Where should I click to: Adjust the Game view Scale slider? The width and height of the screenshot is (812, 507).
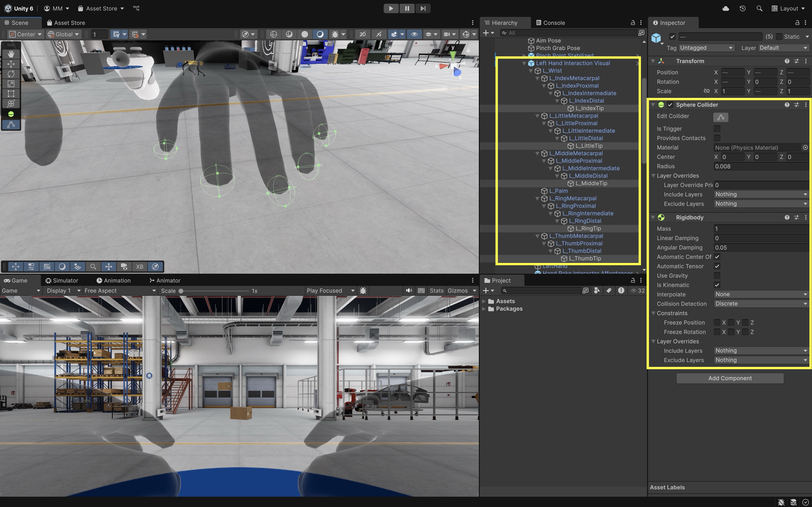(181, 291)
